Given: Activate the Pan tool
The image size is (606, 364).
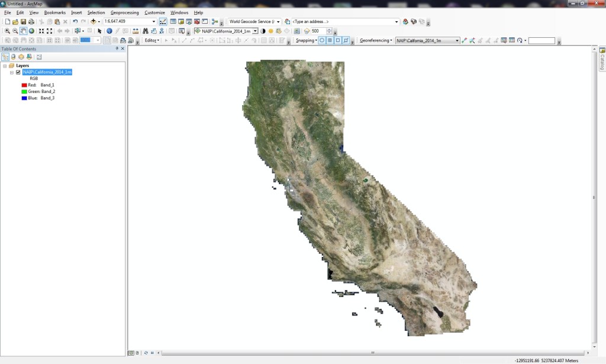Looking at the screenshot, I should [x=22, y=30].
